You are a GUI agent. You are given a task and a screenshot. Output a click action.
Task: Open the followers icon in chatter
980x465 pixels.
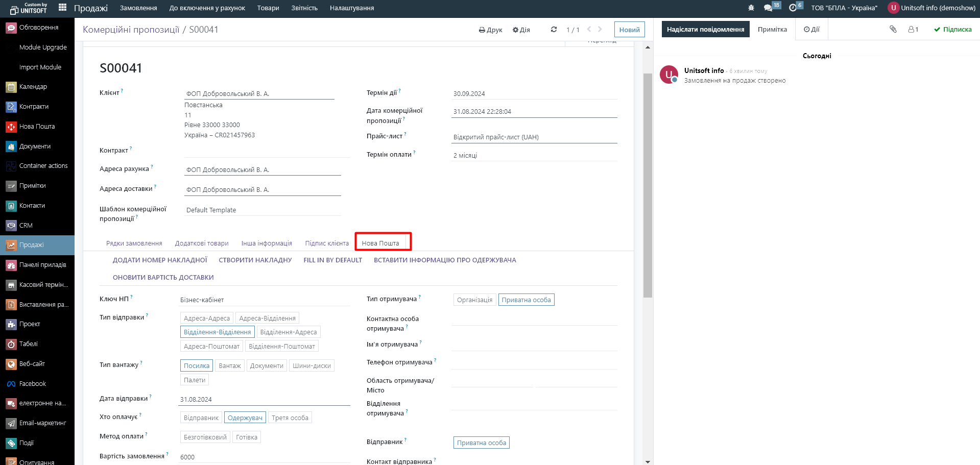(913, 30)
